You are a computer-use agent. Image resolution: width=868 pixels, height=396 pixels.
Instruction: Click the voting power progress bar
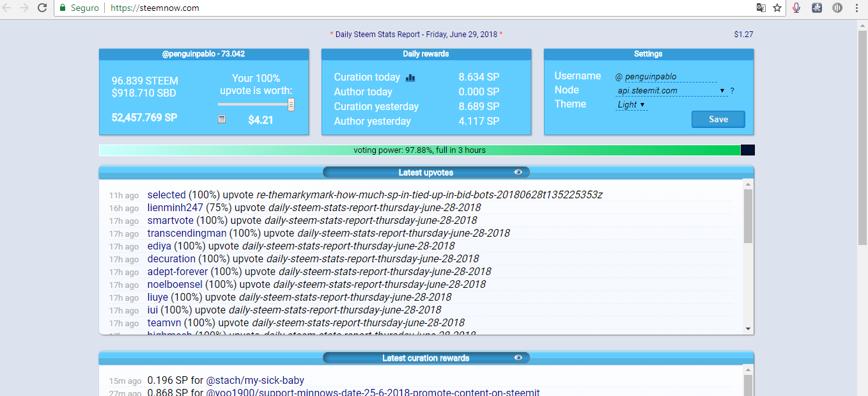(x=426, y=150)
